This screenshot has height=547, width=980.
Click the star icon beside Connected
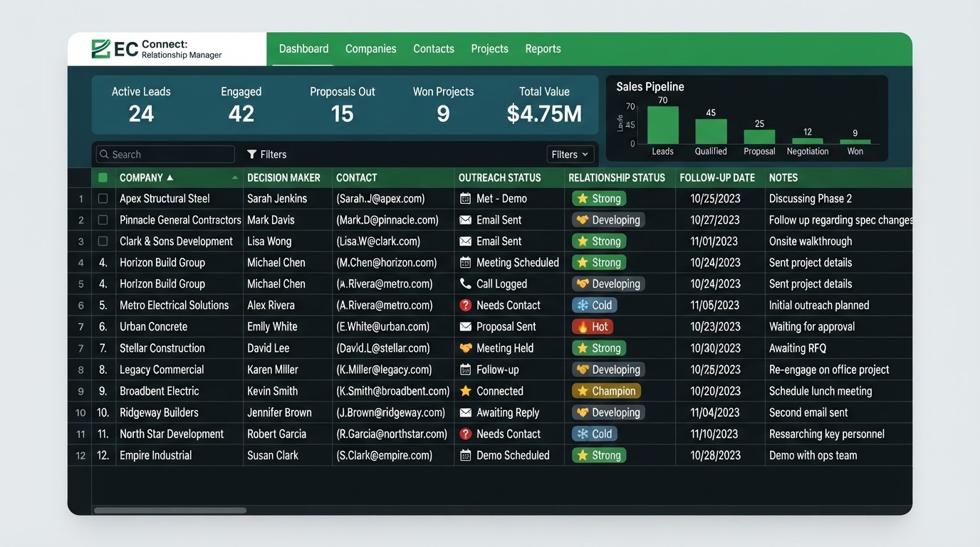[x=466, y=391]
